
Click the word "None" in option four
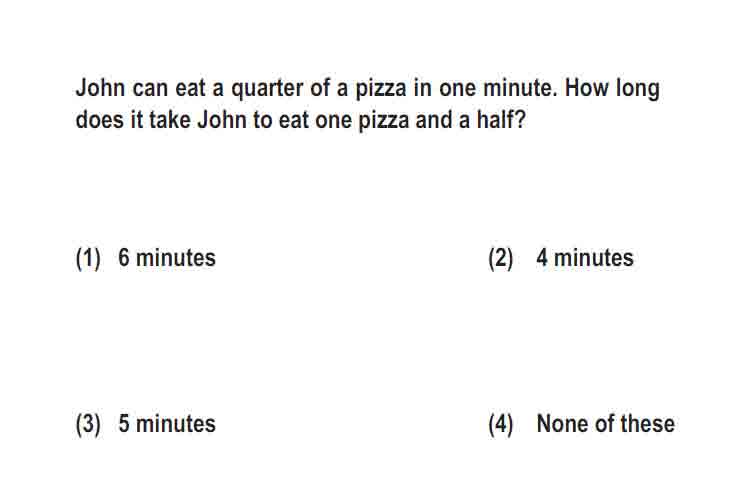point(562,424)
